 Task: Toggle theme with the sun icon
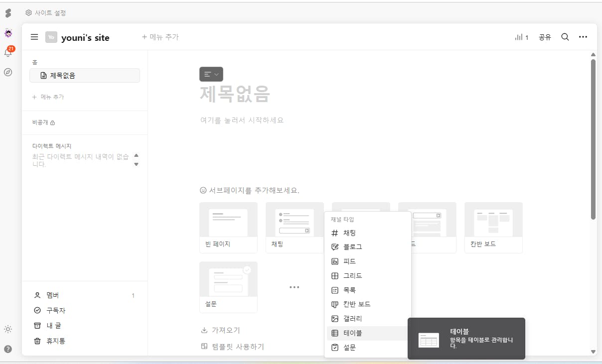8,329
